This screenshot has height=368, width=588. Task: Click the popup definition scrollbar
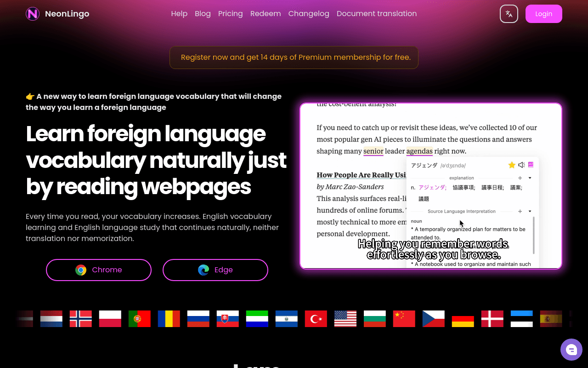(533, 236)
